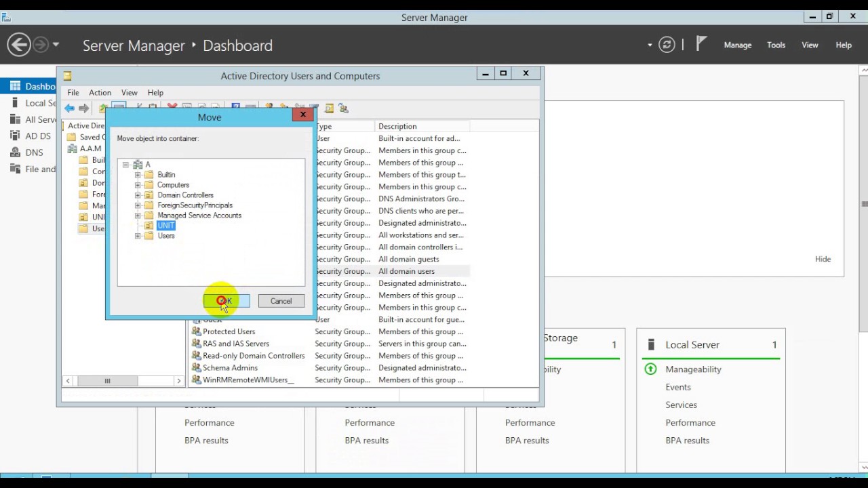Click the 'DNS Administrators Gro...' description cell
The width and height of the screenshot is (868, 488).
tap(422, 199)
